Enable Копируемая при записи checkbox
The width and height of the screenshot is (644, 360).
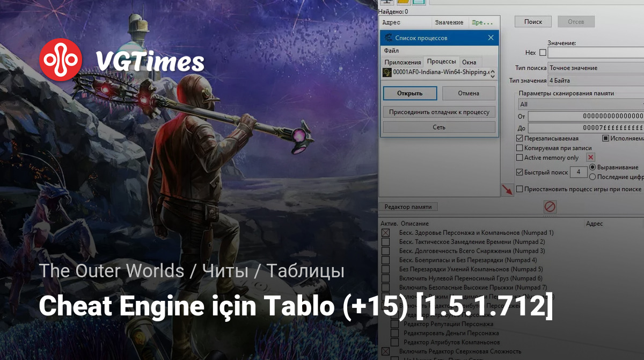coord(519,148)
